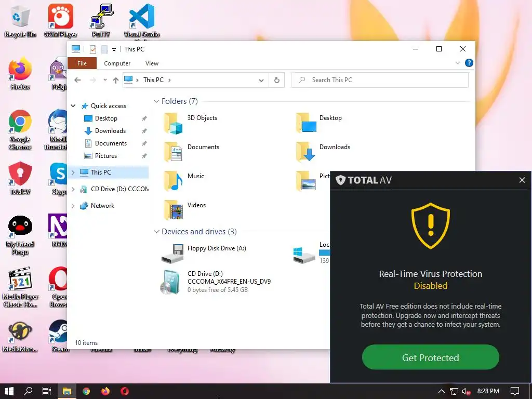Click the Opera icon on the taskbar
532x399 pixels.
coord(125,391)
